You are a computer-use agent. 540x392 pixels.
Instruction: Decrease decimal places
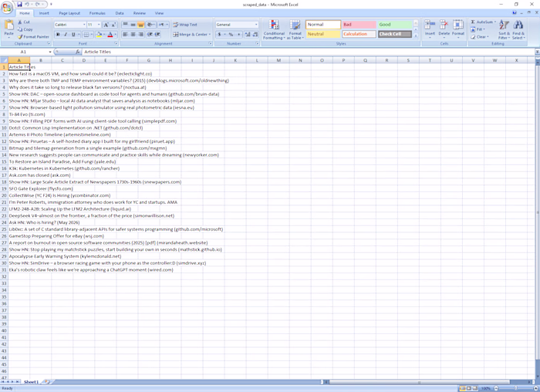[255, 35]
